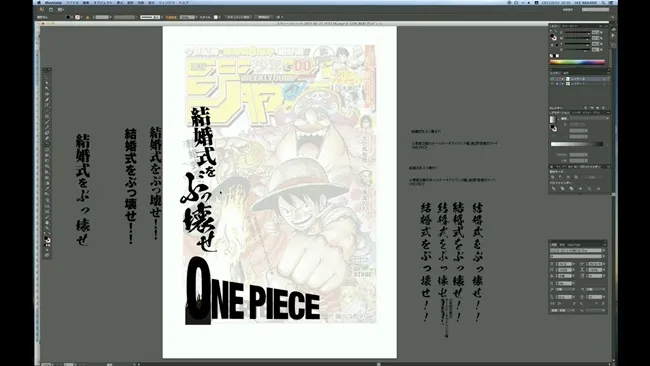This screenshot has width=650, height=366.
Task: Open the ウィンドウ (Window) menu
Action: [x=167, y=2]
